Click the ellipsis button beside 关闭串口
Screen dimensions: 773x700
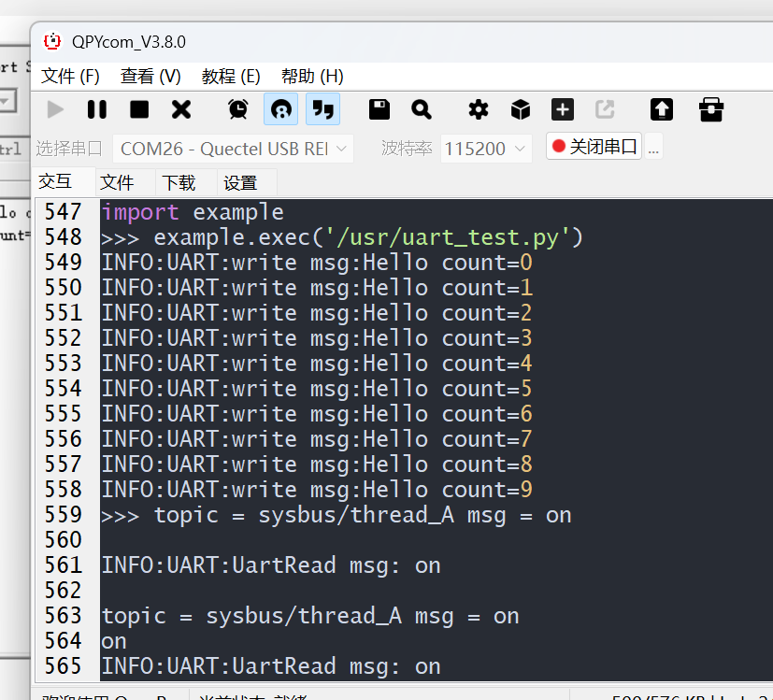click(x=653, y=147)
